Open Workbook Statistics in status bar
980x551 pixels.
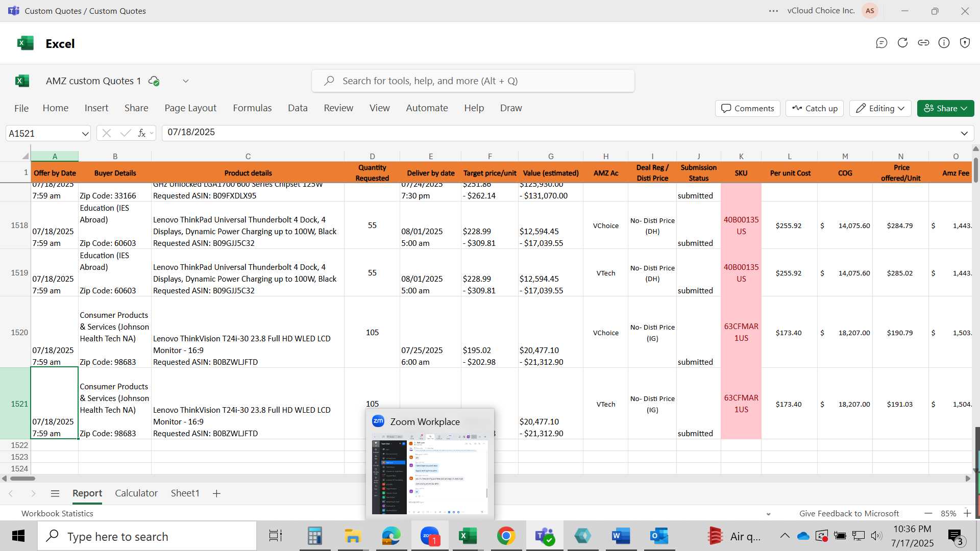point(57,513)
